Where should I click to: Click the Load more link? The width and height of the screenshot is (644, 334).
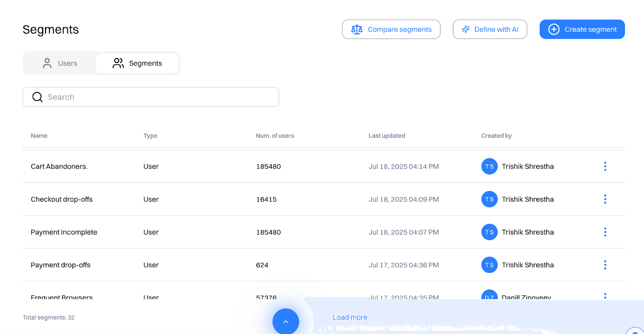(x=350, y=317)
